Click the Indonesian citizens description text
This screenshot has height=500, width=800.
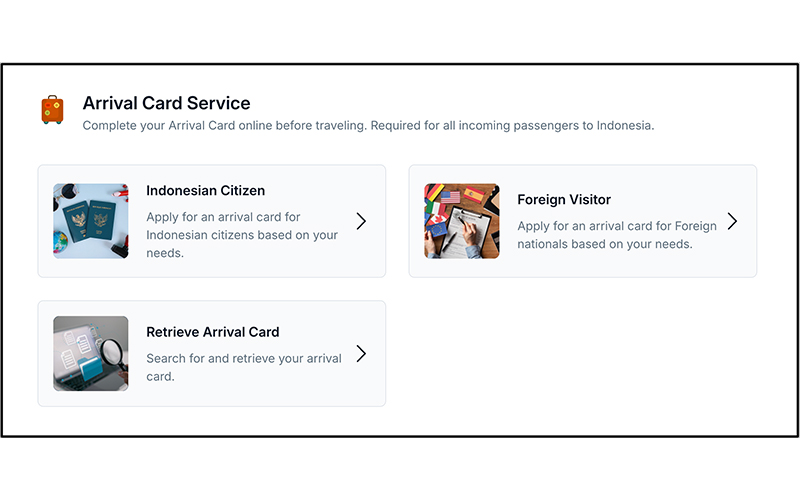(x=242, y=235)
